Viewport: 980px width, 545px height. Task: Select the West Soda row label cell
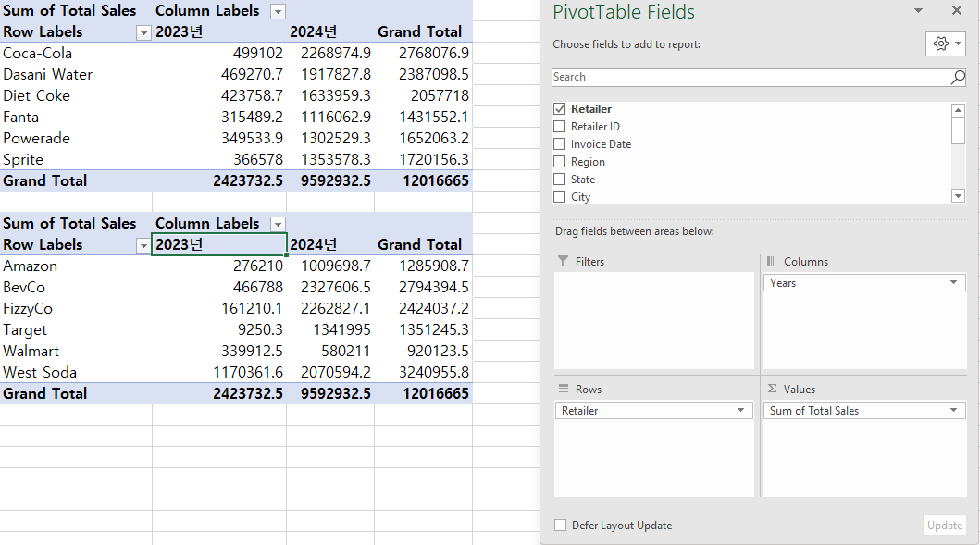click(76, 373)
